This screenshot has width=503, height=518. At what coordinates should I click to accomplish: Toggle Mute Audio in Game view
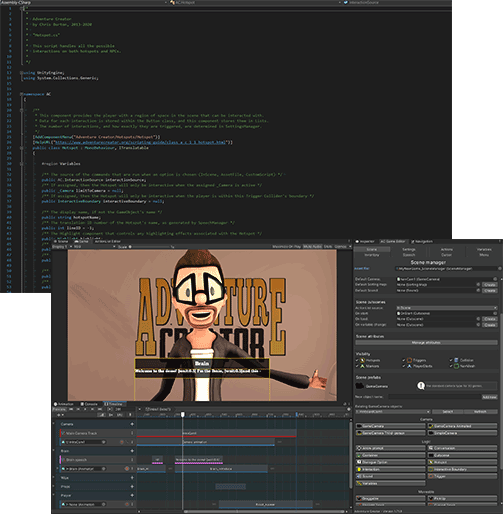point(312,247)
